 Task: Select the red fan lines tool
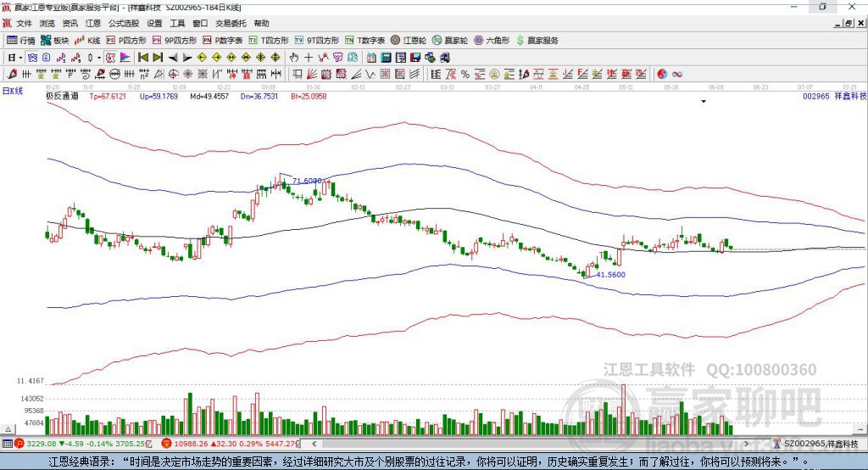(x=312, y=75)
